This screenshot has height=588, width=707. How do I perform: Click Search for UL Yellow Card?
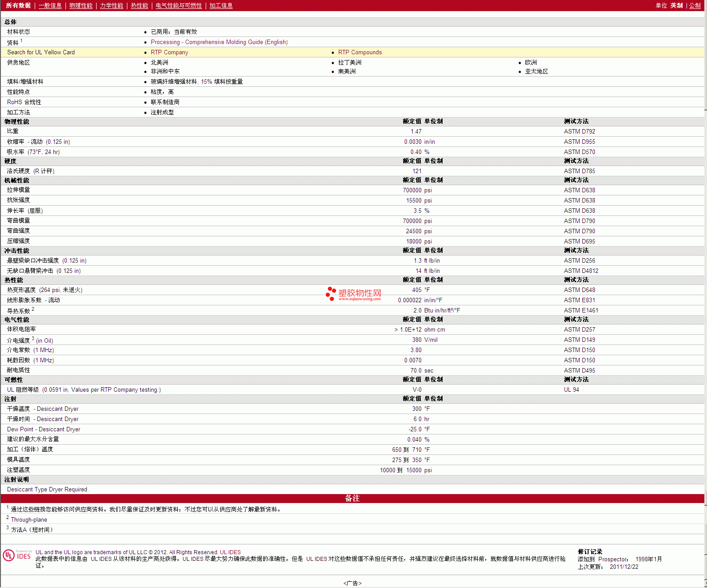tap(41, 53)
